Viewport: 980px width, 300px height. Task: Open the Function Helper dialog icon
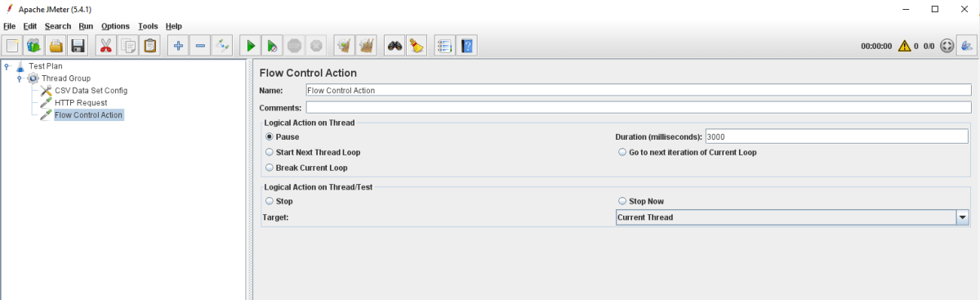coord(444,46)
